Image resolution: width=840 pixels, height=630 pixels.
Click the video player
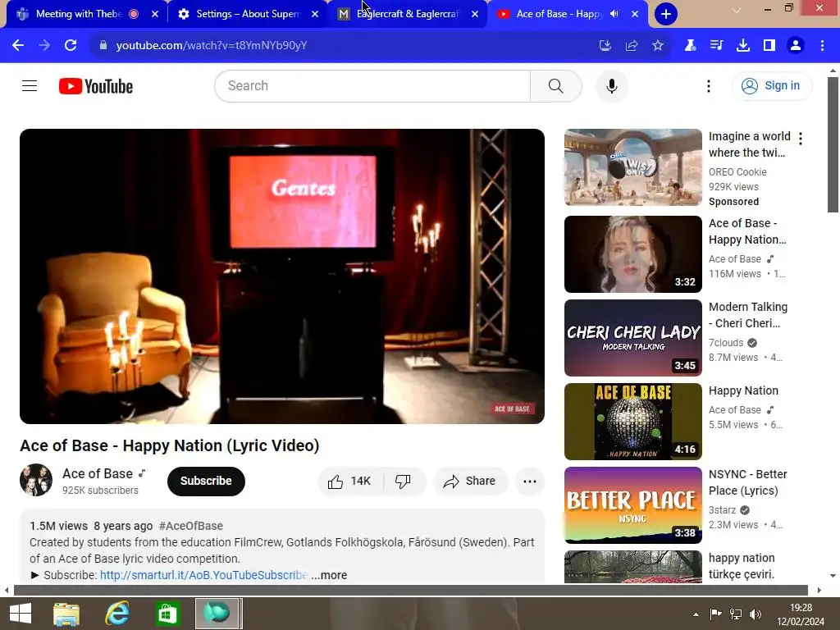click(282, 276)
